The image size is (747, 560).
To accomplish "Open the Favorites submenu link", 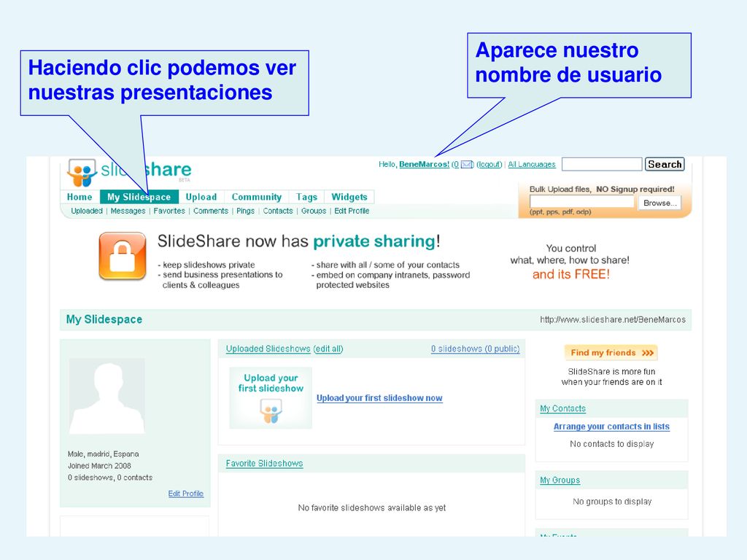I will (169, 211).
